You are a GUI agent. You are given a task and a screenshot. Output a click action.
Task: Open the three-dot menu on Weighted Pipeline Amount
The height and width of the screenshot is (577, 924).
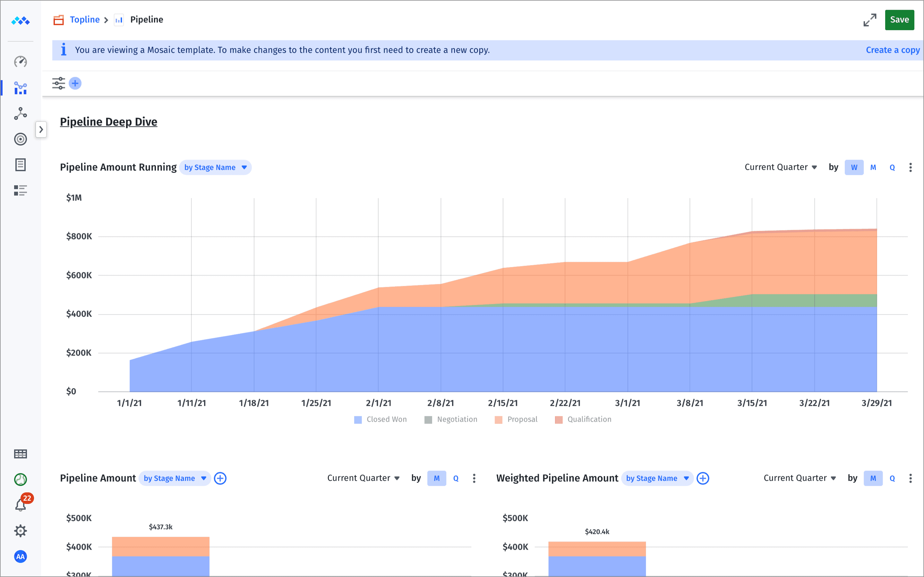coord(911,478)
